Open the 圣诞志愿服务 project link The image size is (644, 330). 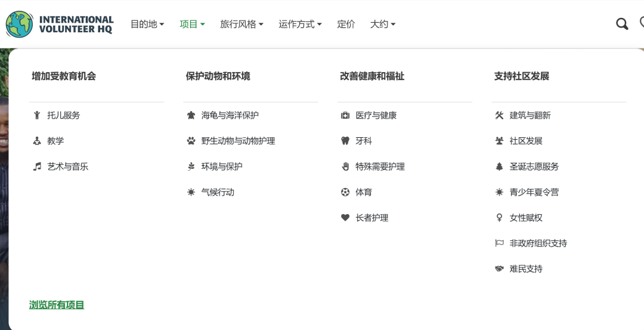(x=534, y=166)
